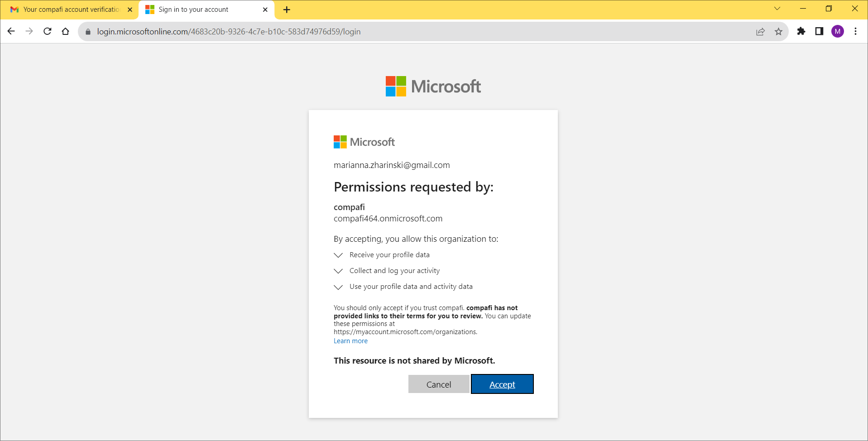The height and width of the screenshot is (441, 868).
Task: Open the tab search dropdown arrow
Action: click(777, 9)
